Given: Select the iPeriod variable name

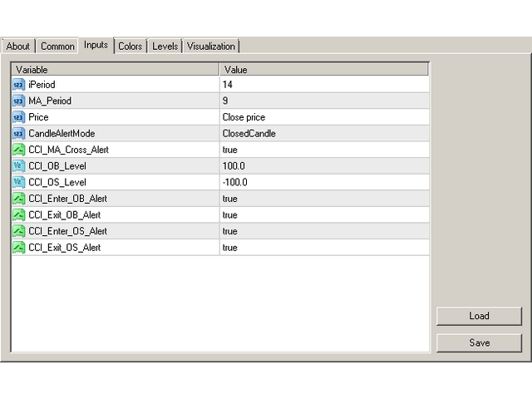Looking at the screenshot, I should click(42, 85).
